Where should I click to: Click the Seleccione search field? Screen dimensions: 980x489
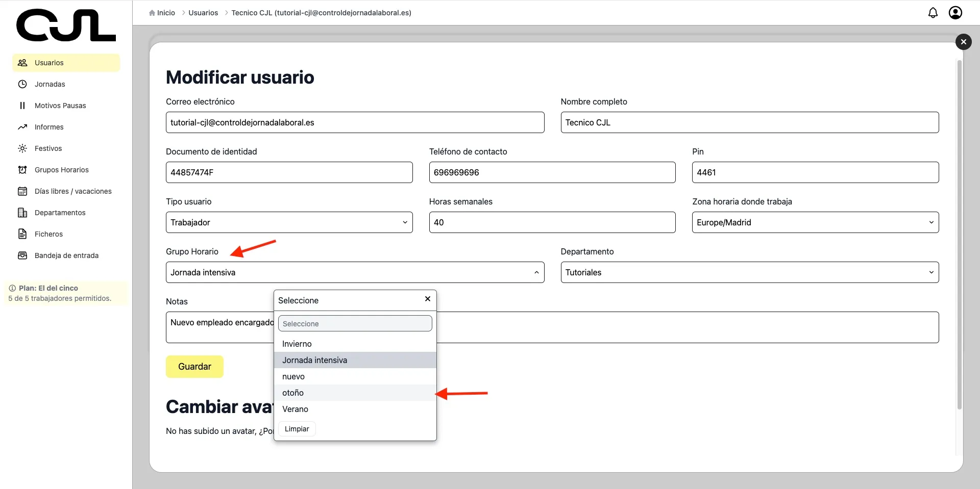click(355, 324)
